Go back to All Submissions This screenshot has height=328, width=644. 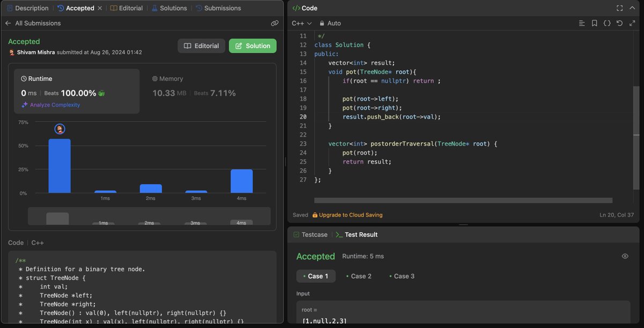pos(33,23)
